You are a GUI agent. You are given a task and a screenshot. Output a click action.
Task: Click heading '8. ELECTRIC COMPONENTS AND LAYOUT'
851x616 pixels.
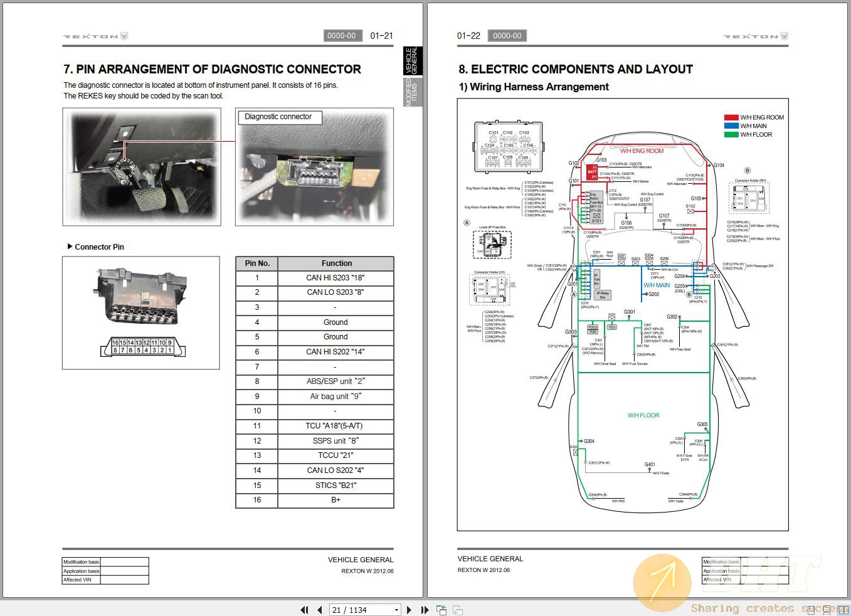click(576, 69)
